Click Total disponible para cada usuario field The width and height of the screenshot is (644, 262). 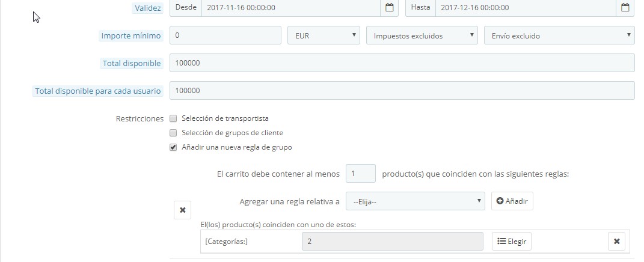coord(402,90)
